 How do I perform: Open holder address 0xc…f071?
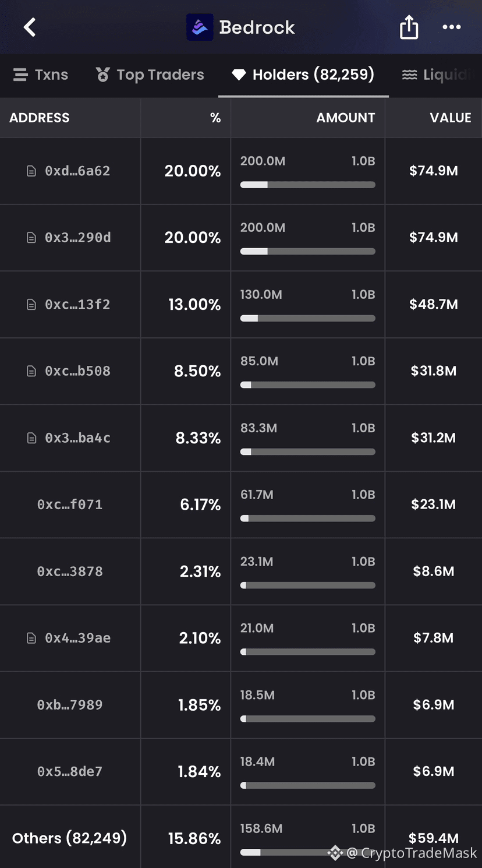coord(70,504)
